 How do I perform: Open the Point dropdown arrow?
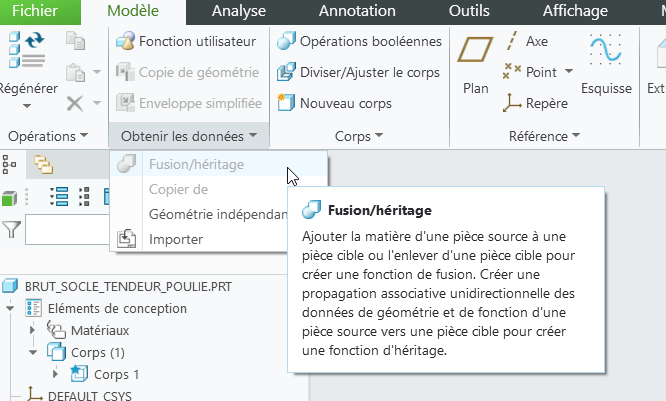click(569, 72)
